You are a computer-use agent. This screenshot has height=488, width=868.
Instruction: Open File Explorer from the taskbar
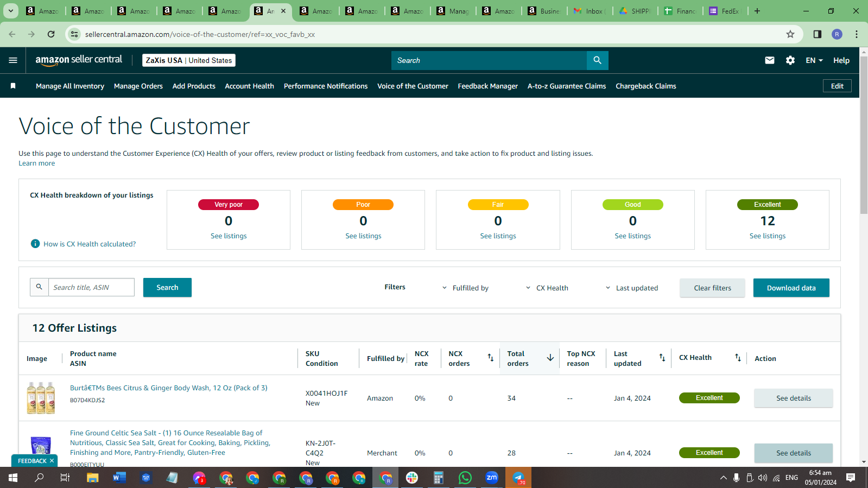93,478
